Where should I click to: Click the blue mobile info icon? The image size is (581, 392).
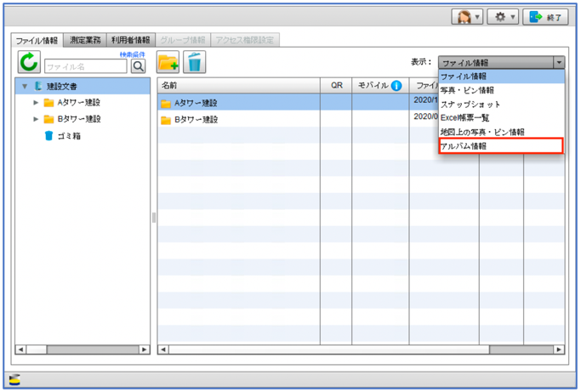tap(396, 86)
